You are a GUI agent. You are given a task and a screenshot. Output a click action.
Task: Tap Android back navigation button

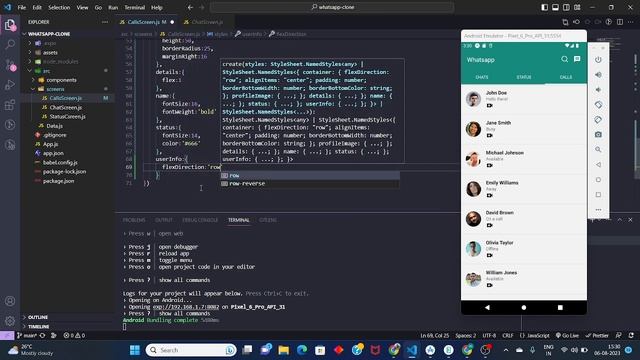[487, 307]
